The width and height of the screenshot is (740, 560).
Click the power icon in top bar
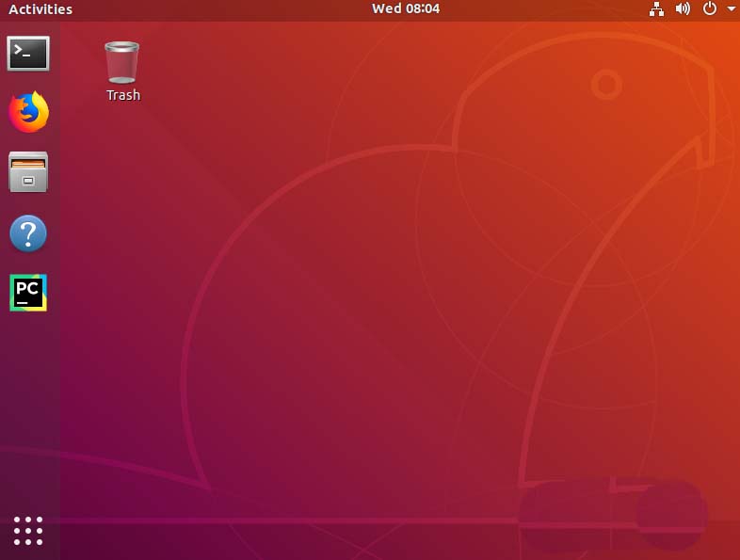pos(709,8)
